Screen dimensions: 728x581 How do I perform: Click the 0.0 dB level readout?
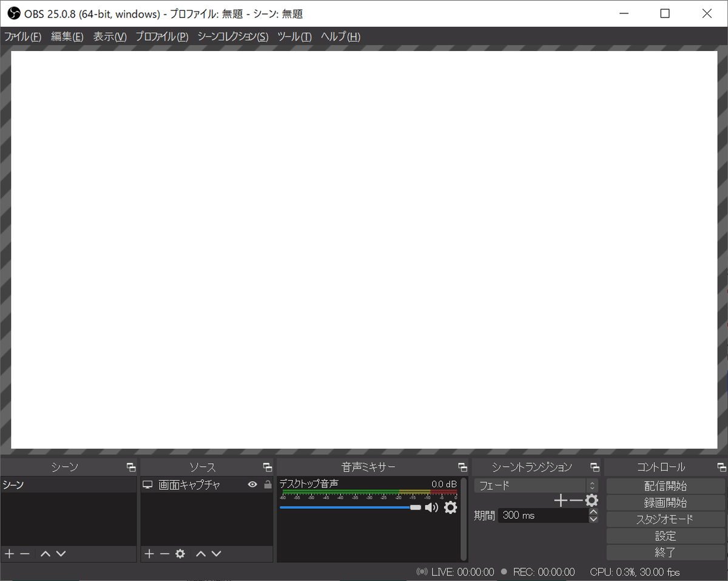click(x=444, y=484)
